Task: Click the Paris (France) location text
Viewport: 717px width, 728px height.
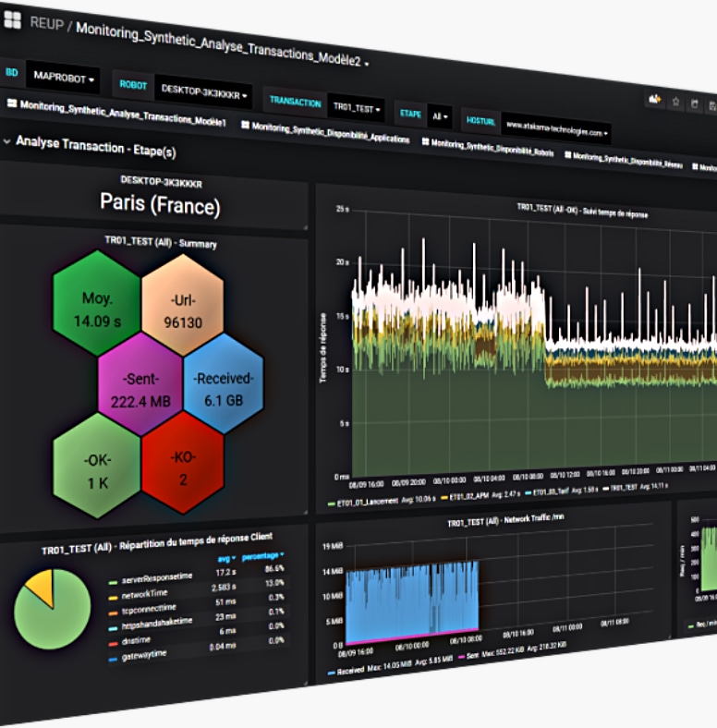Action: pos(160,204)
